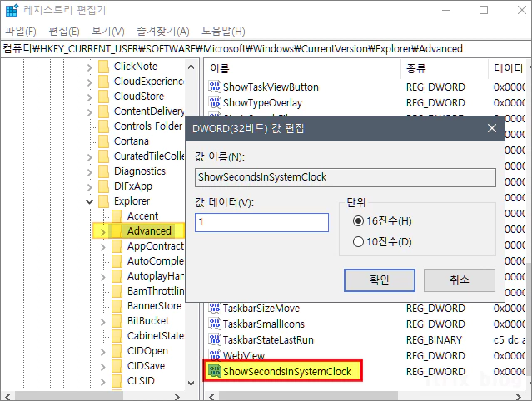Collapse the Explorer tree node
This screenshot has height=401, width=532.
click(89, 201)
